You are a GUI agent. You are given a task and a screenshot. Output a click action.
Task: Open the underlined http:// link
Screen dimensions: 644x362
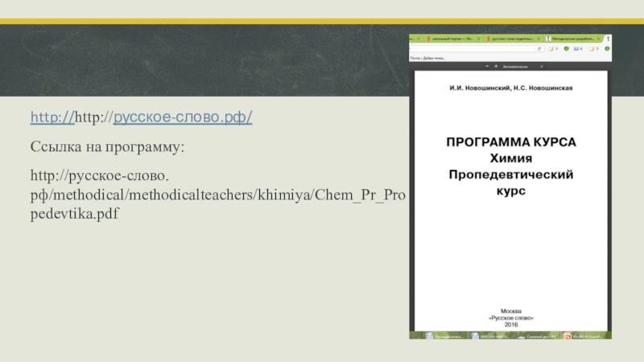click(x=52, y=117)
